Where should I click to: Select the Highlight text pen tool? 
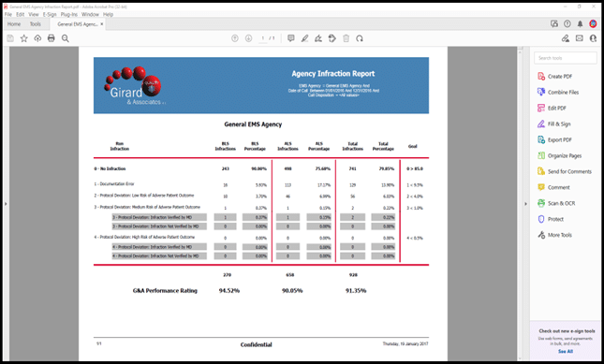point(304,38)
